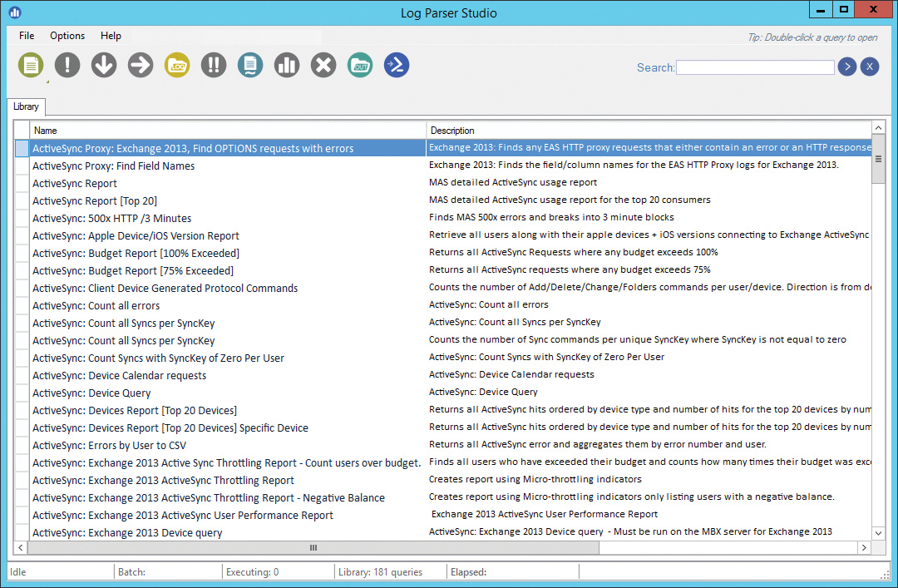Click inside the Search field
898x588 pixels.
pos(755,67)
